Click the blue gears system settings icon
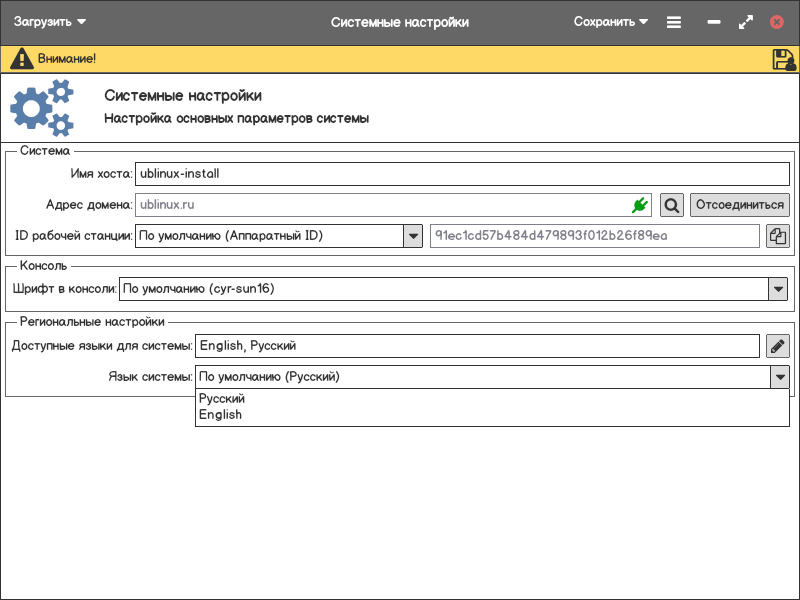This screenshot has height=600, width=800. point(42,108)
